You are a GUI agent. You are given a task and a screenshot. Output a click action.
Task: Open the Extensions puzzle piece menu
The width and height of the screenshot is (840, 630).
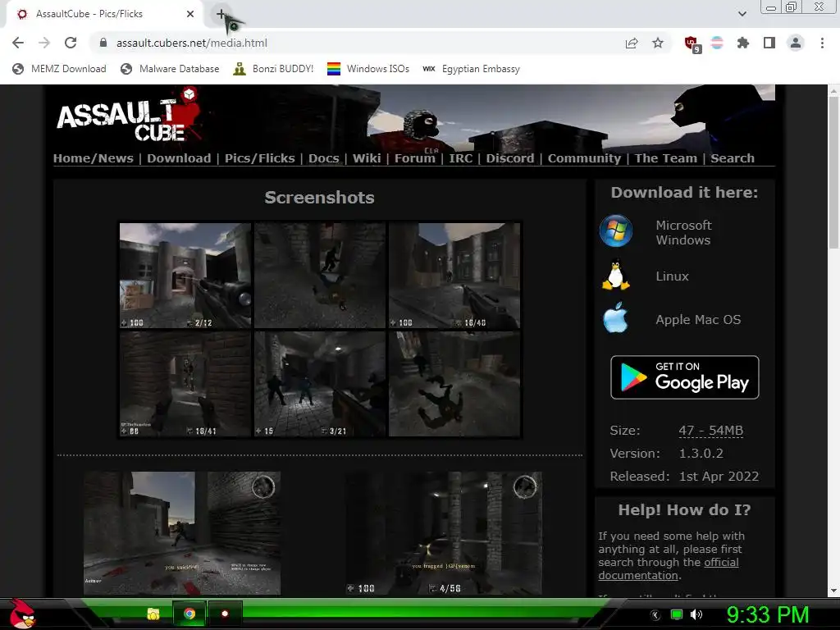click(x=743, y=43)
